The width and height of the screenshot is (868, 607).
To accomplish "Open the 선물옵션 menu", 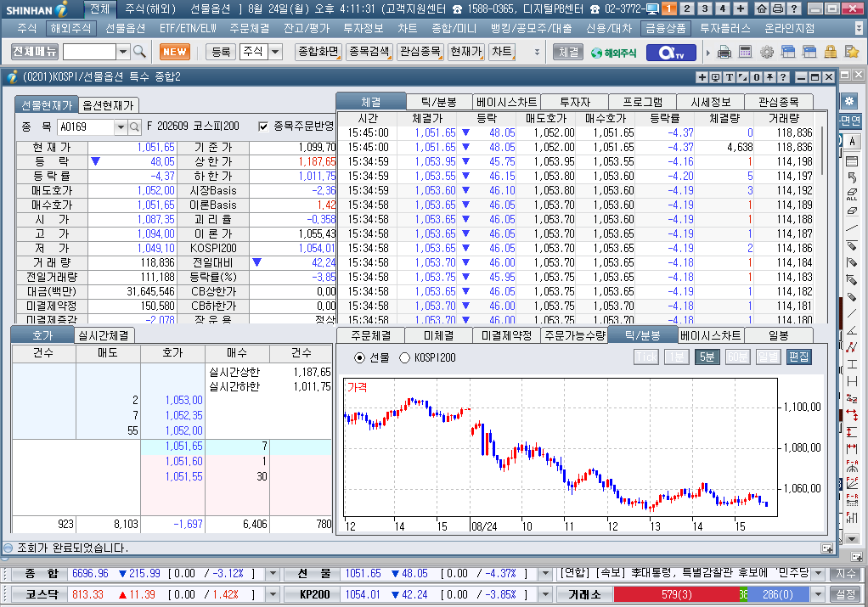I will [125, 28].
